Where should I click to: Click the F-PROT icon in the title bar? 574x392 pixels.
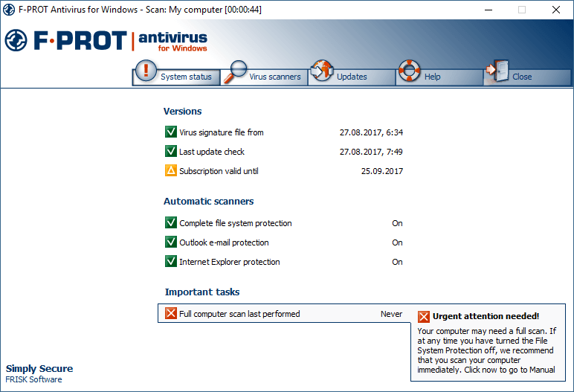(x=9, y=10)
